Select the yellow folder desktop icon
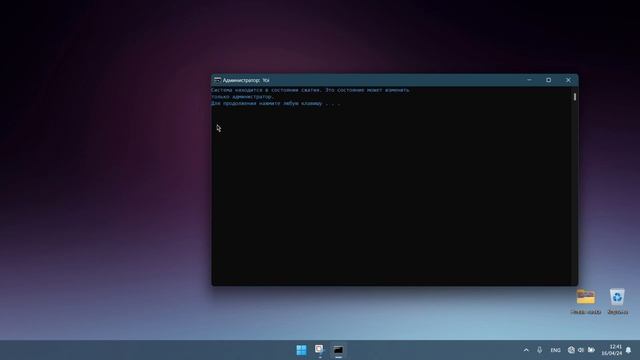The image size is (640, 360). 586,302
